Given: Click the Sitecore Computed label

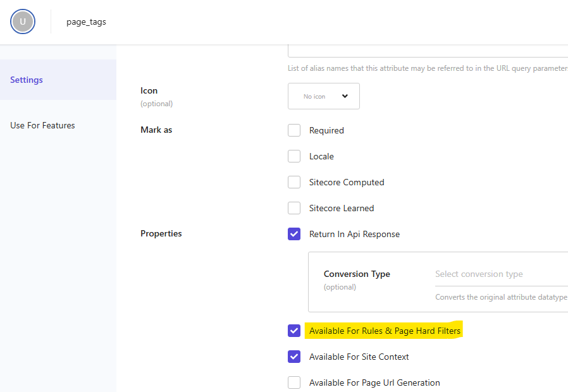Looking at the screenshot, I should click(347, 183).
